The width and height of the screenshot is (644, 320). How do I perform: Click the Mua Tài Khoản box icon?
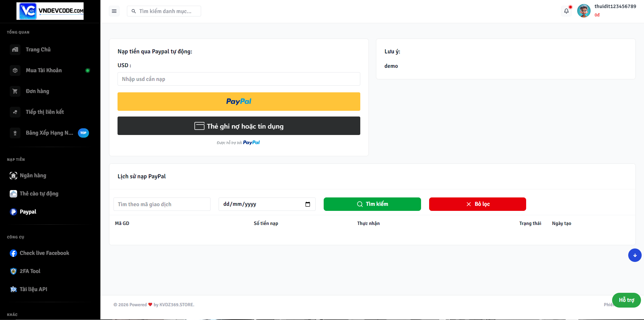pyautogui.click(x=15, y=71)
